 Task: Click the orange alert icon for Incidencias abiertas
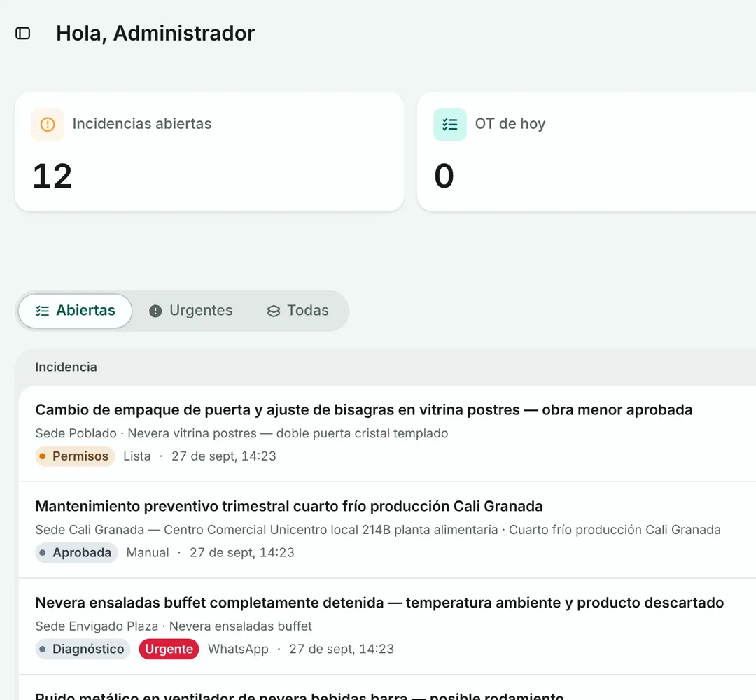coord(48,125)
